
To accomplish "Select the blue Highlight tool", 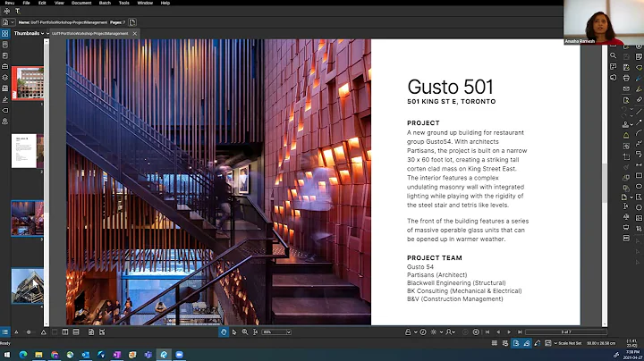I will (x=639, y=78).
